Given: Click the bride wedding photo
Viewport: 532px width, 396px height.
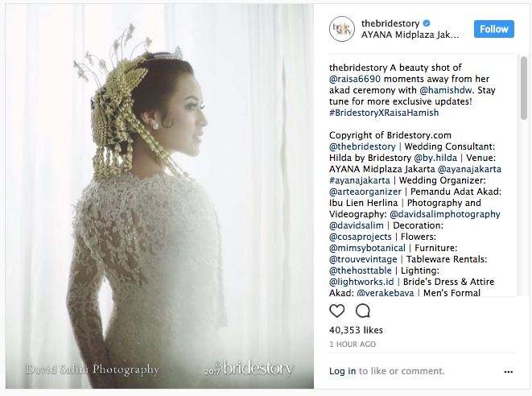Looking at the screenshot, I should (159, 196).
